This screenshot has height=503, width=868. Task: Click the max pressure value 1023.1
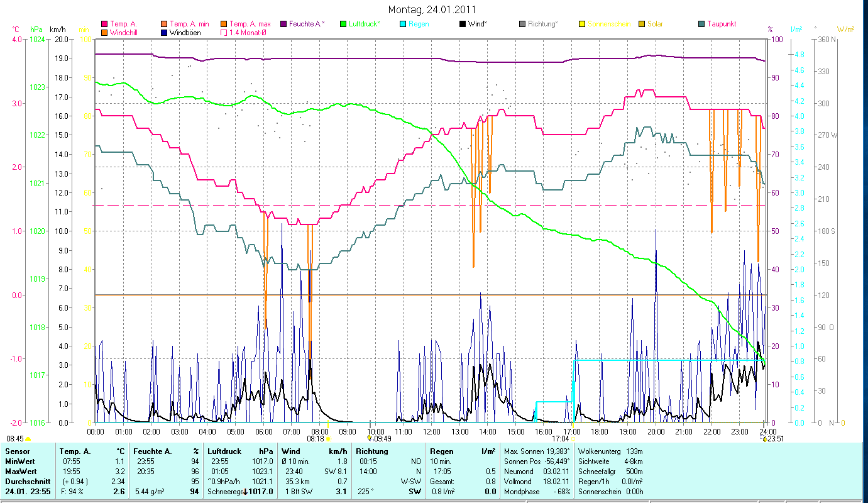(x=261, y=472)
